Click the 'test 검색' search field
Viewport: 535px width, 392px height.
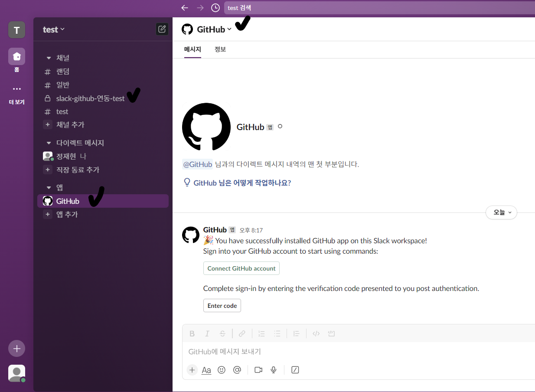point(379,8)
